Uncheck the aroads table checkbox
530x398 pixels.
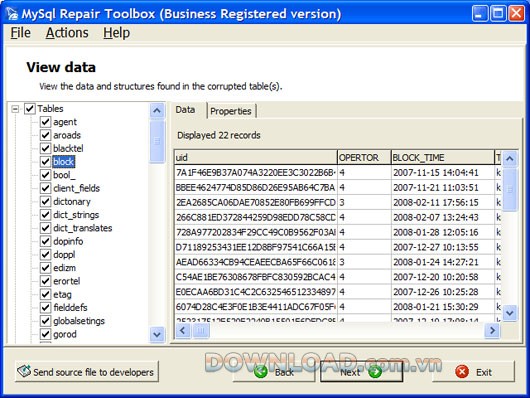tap(45, 135)
